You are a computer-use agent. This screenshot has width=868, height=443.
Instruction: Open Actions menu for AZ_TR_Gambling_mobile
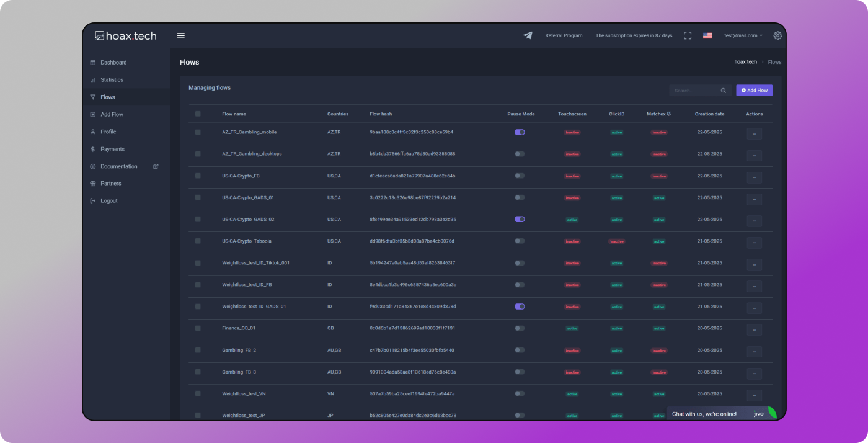click(754, 133)
